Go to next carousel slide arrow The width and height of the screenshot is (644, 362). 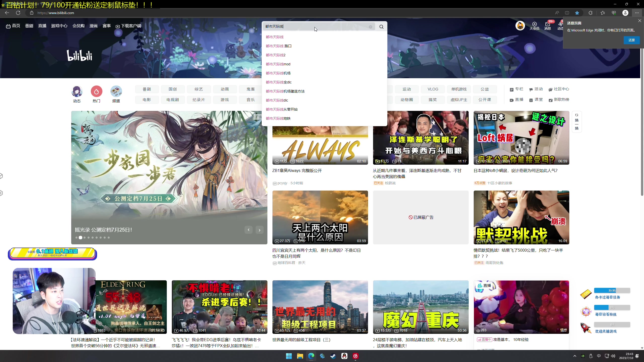click(260, 230)
